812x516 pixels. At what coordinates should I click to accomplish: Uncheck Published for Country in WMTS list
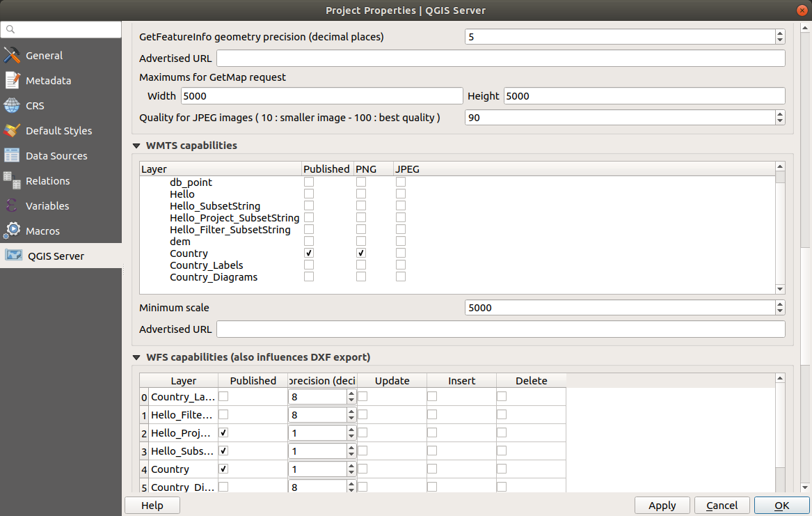pos(309,253)
